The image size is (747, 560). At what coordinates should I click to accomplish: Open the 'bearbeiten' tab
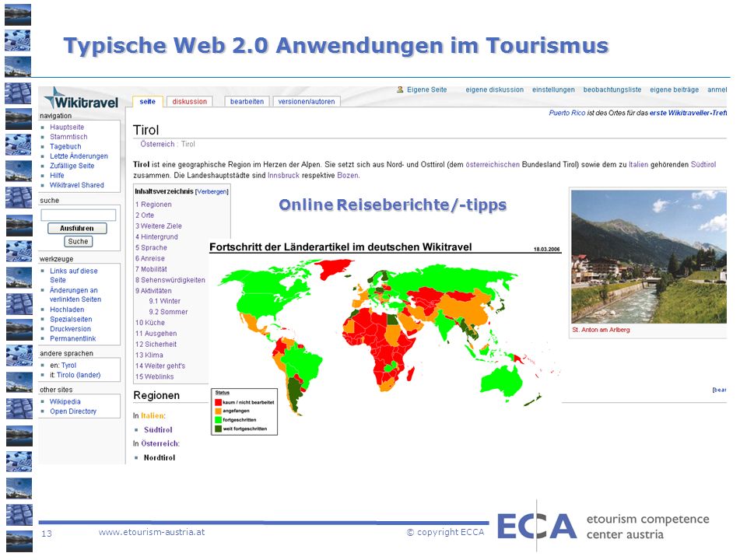(x=247, y=101)
